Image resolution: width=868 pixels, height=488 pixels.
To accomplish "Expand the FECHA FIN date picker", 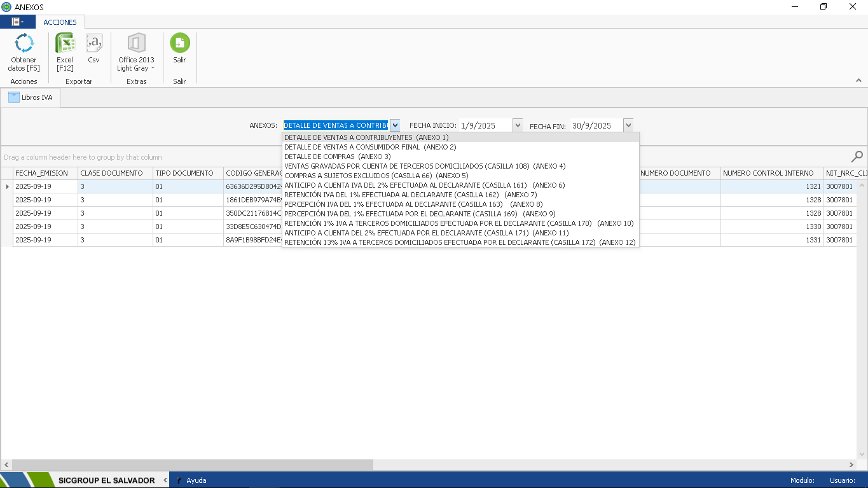I will click(x=628, y=125).
